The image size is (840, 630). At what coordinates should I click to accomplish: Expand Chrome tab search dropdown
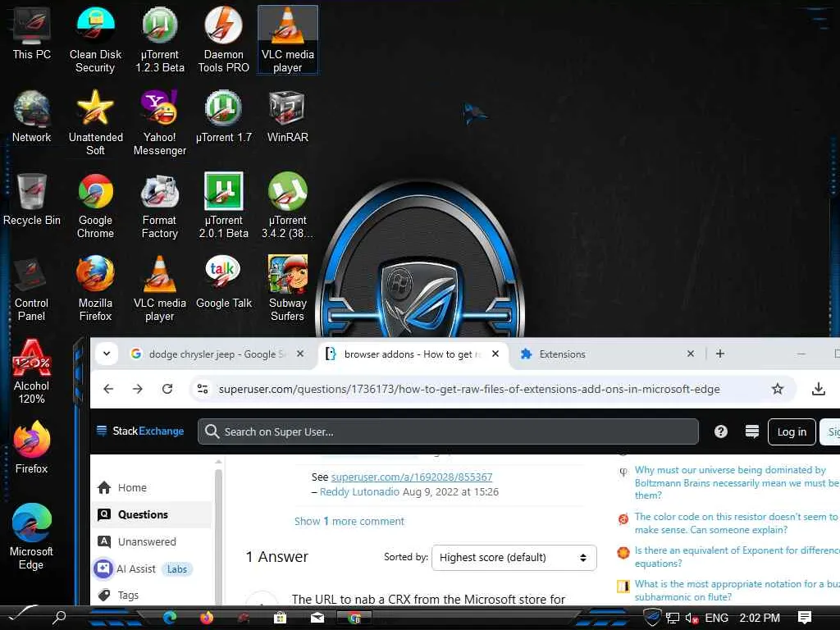tap(107, 354)
